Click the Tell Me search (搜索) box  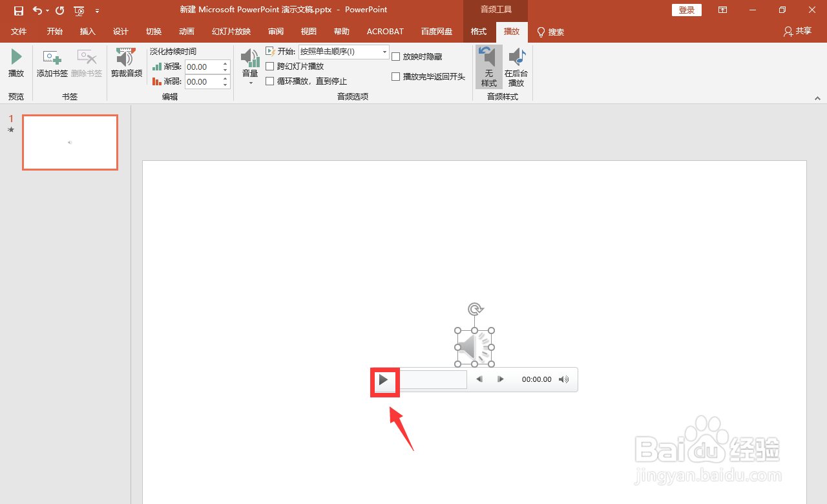click(550, 32)
